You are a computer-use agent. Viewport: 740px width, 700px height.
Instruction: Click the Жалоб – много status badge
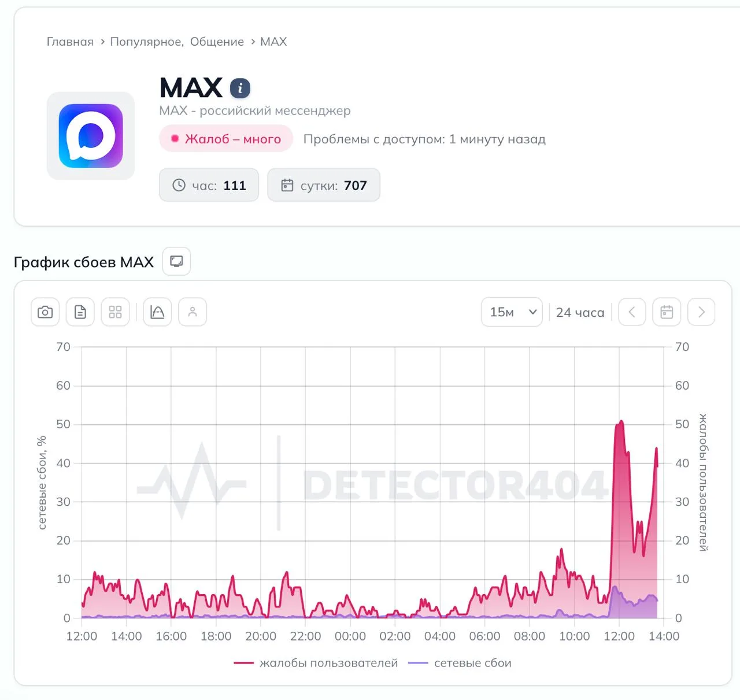point(226,139)
